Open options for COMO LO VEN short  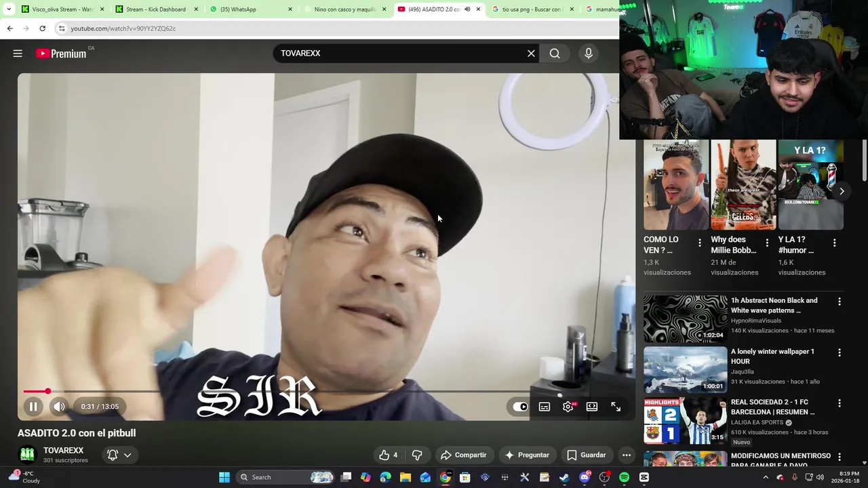pyautogui.click(x=700, y=242)
